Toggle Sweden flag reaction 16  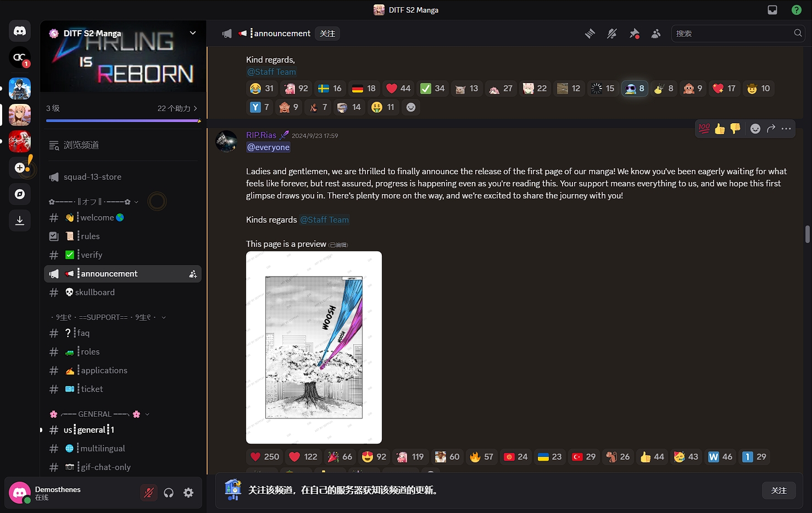coord(330,89)
